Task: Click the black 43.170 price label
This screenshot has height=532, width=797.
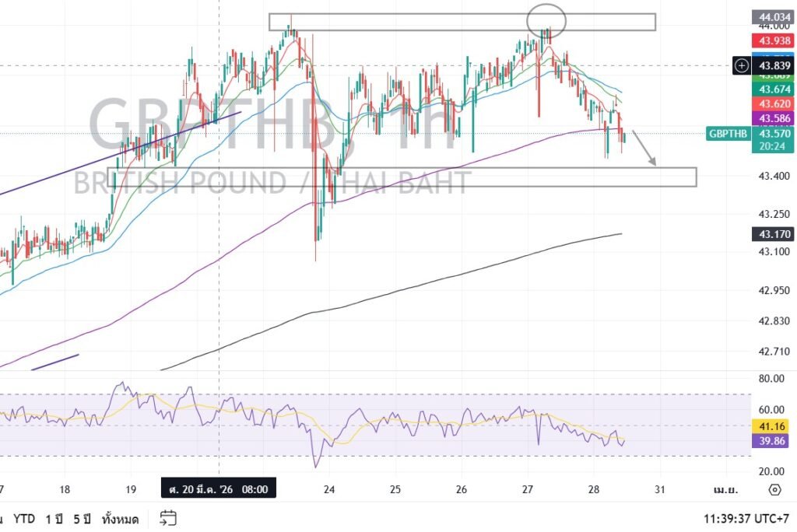Action: click(x=771, y=234)
